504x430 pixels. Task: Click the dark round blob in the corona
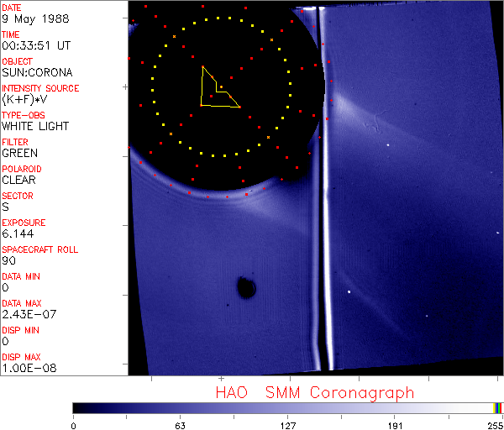pyautogui.click(x=246, y=289)
